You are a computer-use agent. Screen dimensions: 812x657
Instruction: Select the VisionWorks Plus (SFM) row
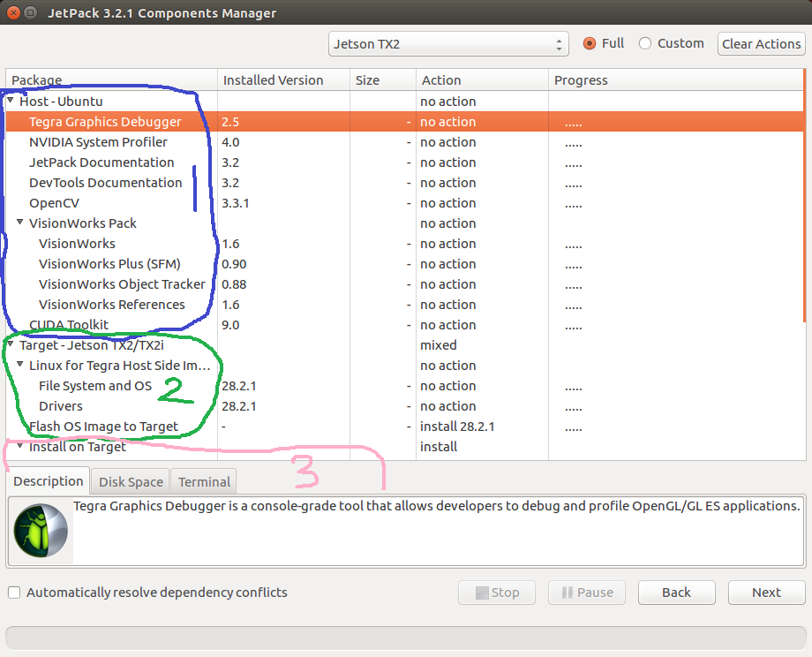[x=404, y=264]
